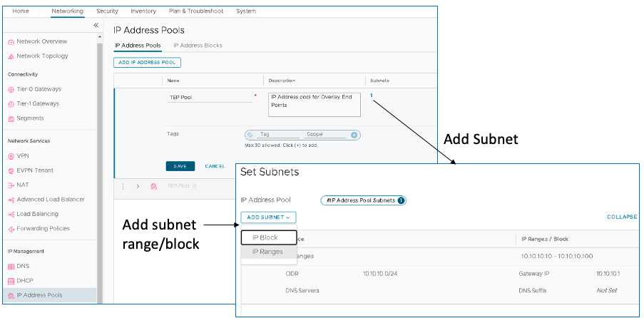Open the three-dot menu beside TEP Pool row

(123, 186)
